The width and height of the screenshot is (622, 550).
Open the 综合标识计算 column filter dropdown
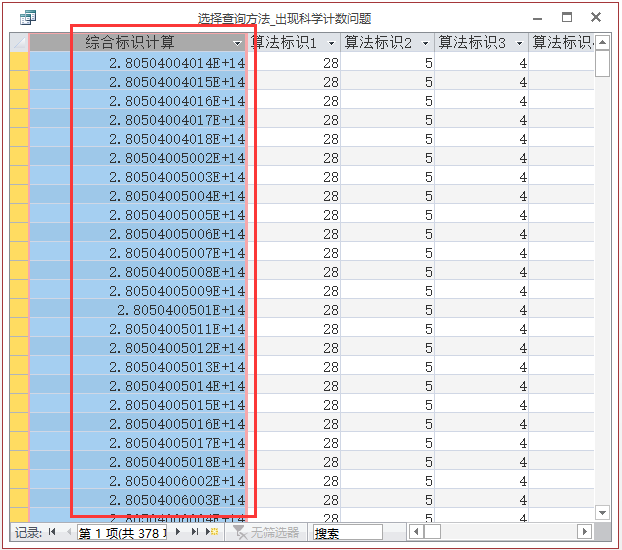[237, 43]
